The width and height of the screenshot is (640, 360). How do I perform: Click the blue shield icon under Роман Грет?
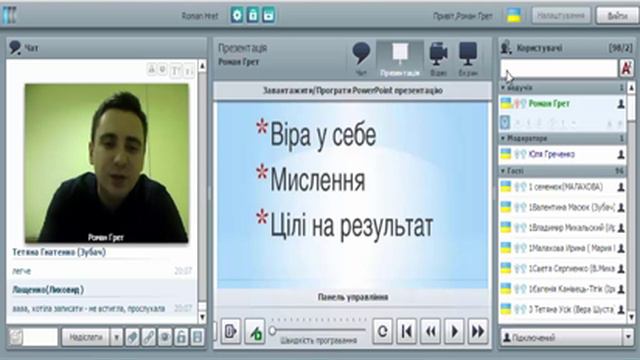pos(505,122)
